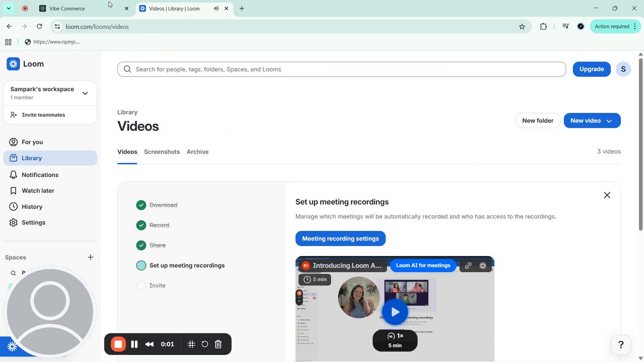The width and height of the screenshot is (644, 362).
Task: Open the Watch later list
Action: 50,191
